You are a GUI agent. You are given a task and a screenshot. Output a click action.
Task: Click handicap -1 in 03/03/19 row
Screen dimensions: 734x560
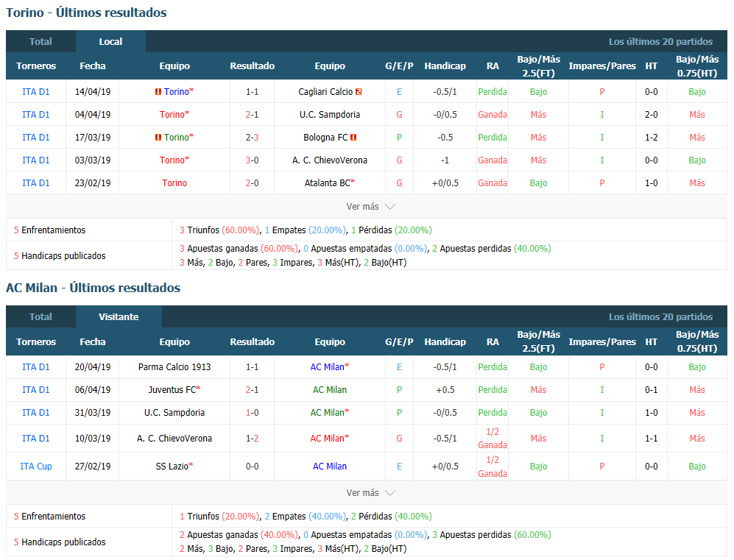coord(445,160)
